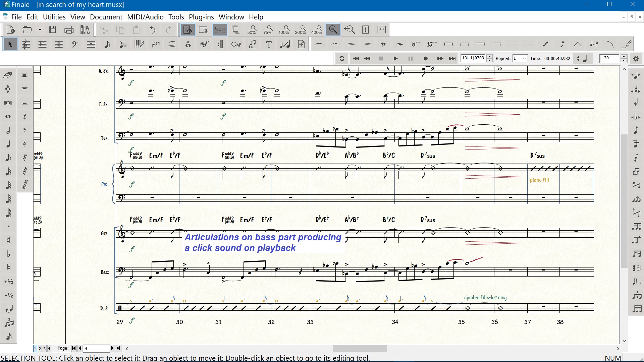Select the Text tool (T)
Viewport: 644px width, 362px height.
point(269,44)
